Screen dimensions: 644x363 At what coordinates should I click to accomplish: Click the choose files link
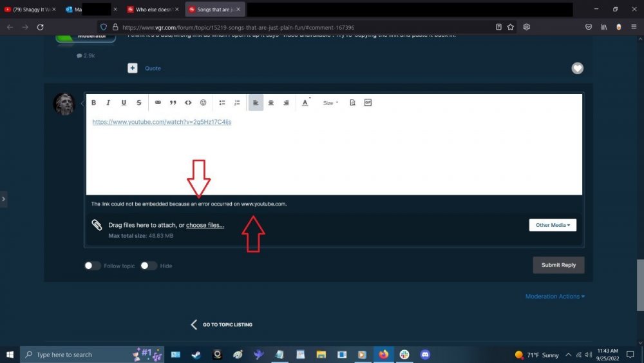[x=205, y=225]
